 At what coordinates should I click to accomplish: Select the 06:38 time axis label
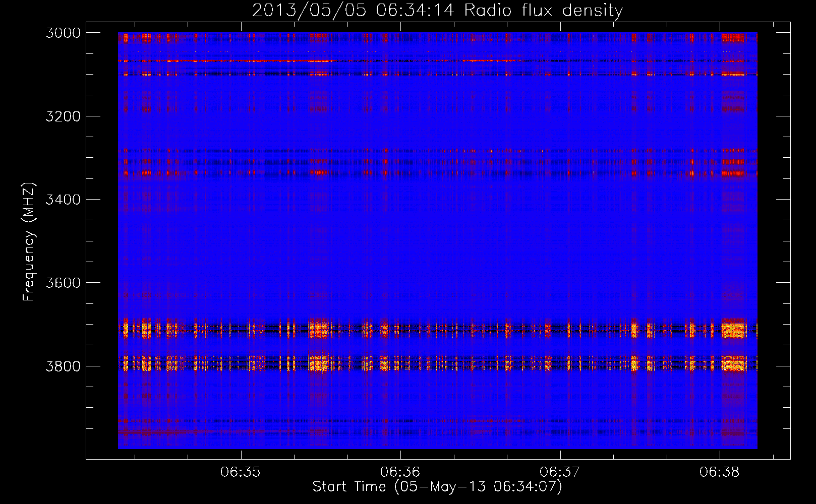click(x=719, y=472)
